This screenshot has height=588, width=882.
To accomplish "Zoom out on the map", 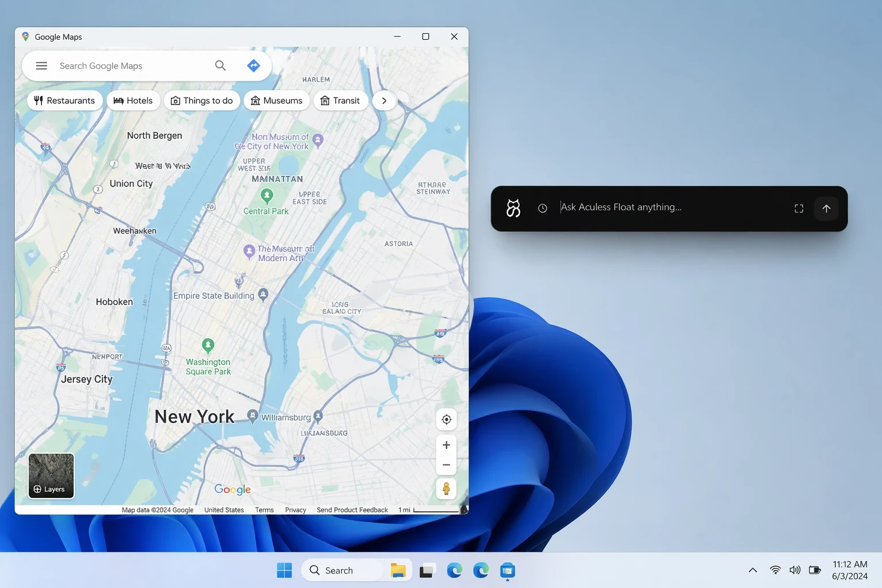I will pyautogui.click(x=446, y=465).
